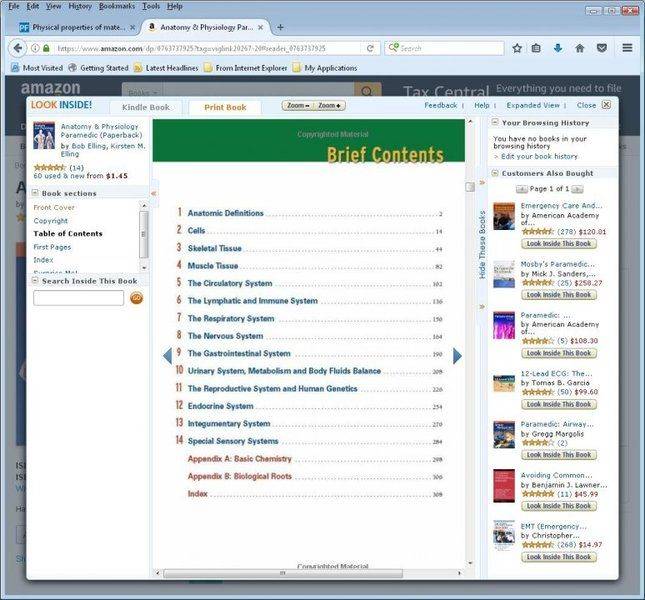Viewport: 645px width, 600px height.
Task: Click Edit your book history link
Action: pyautogui.click(x=539, y=156)
